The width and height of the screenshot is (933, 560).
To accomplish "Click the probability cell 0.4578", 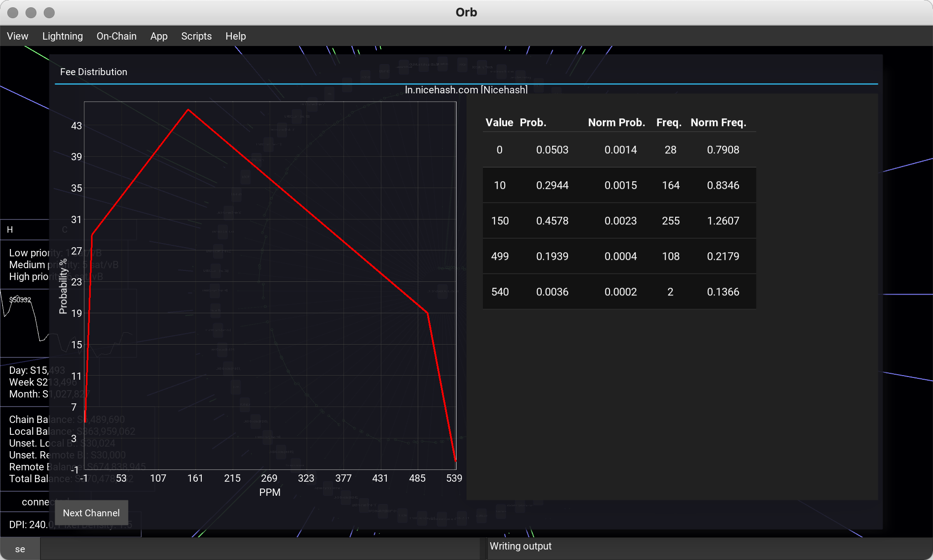I will click(x=552, y=221).
